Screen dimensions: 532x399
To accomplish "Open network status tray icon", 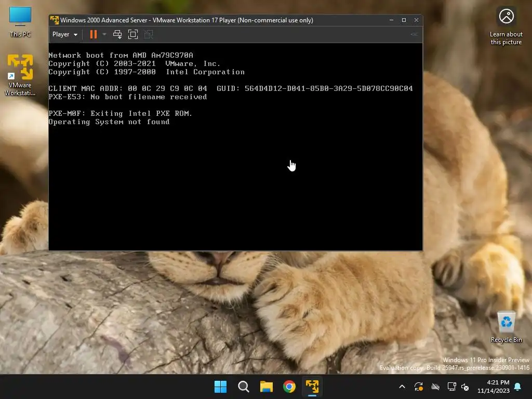I will (451, 387).
